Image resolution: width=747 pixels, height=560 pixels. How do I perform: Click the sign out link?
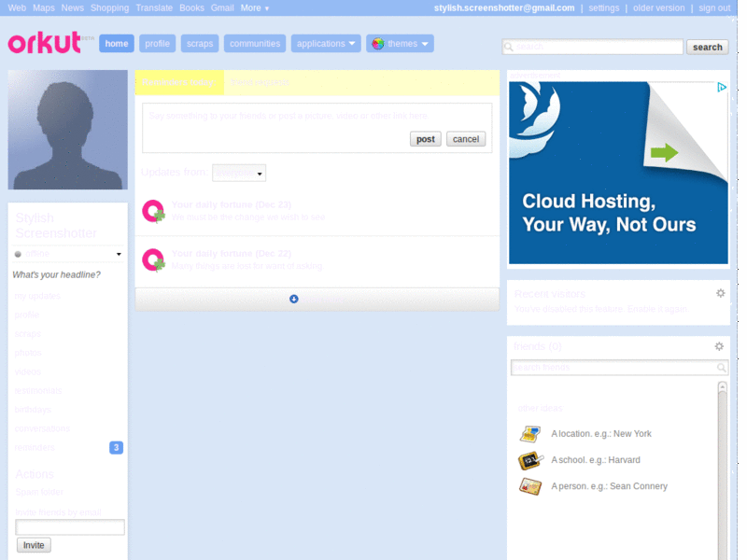pos(714,8)
